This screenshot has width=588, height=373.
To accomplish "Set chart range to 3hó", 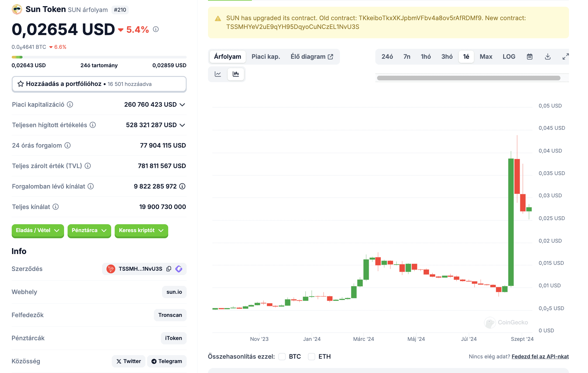I will [x=447, y=57].
